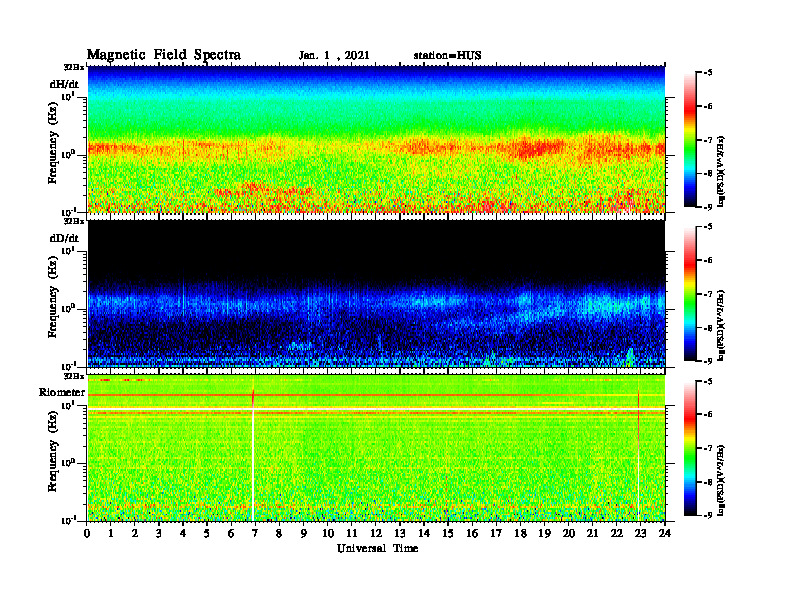Viewport: 792px width, 612px height.
Task: Click the "Universal Time" axis title
Action: pyautogui.click(x=377, y=548)
